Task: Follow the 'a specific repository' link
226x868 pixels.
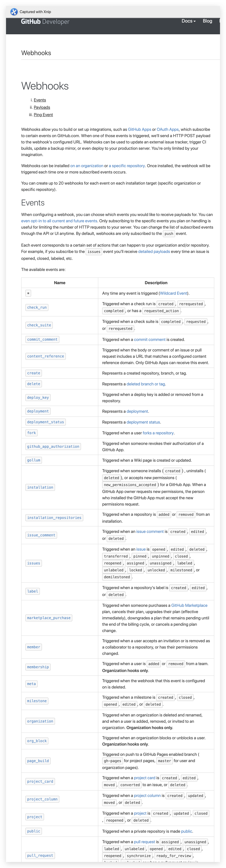Action: click(127, 166)
